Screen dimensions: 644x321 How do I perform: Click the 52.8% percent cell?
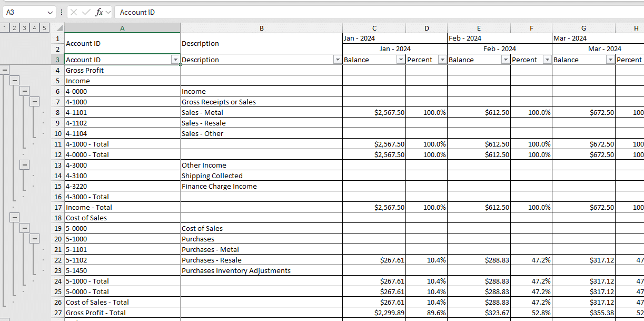531,313
